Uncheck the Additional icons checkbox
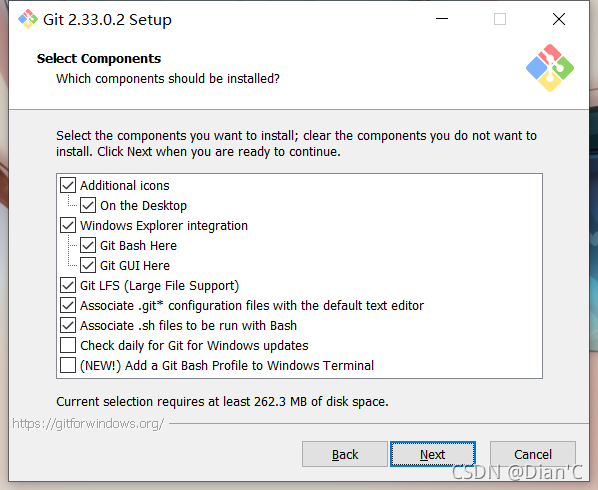The width and height of the screenshot is (598, 490). click(x=68, y=185)
